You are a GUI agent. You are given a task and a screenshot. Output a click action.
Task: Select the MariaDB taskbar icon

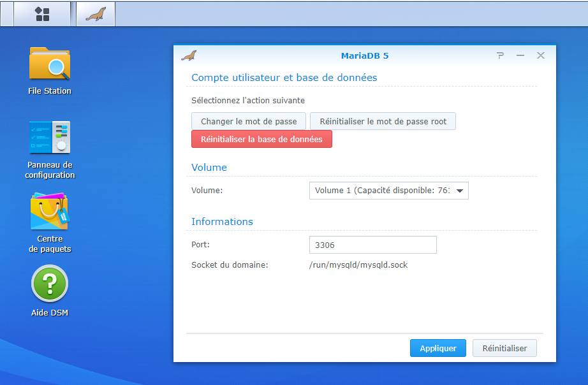pyautogui.click(x=96, y=14)
